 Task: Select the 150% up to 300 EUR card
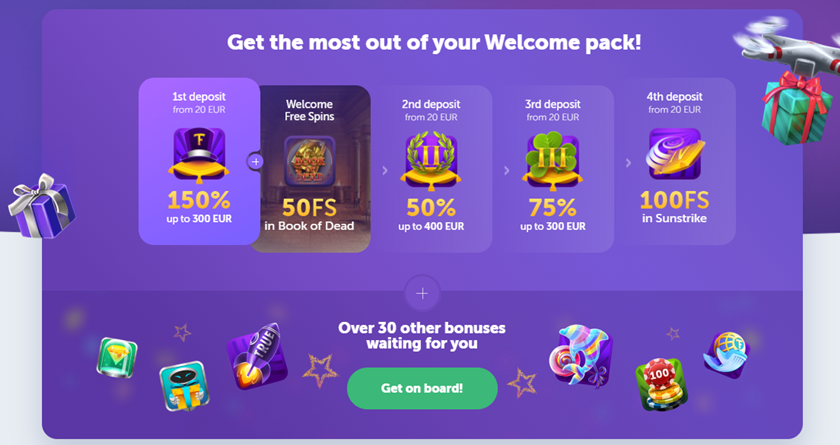point(199,161)
